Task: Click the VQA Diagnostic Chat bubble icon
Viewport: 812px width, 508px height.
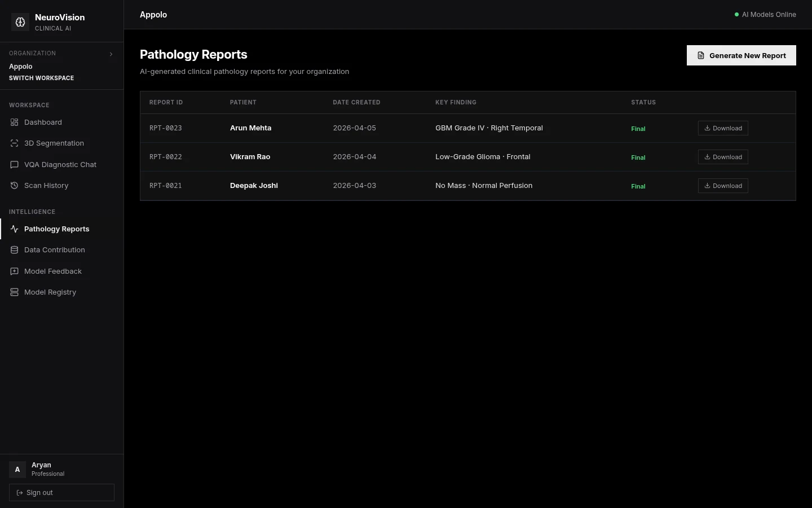Action: pyautogui.click(x=15, y=165)
